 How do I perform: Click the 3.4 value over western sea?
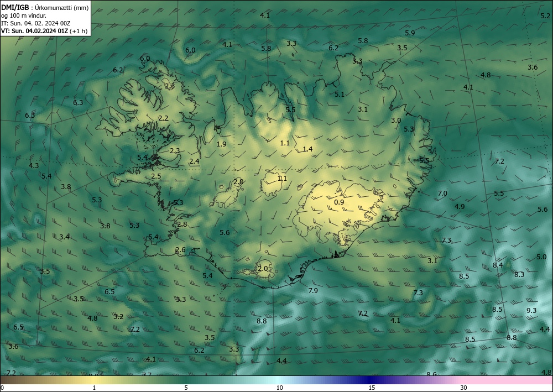64,237
